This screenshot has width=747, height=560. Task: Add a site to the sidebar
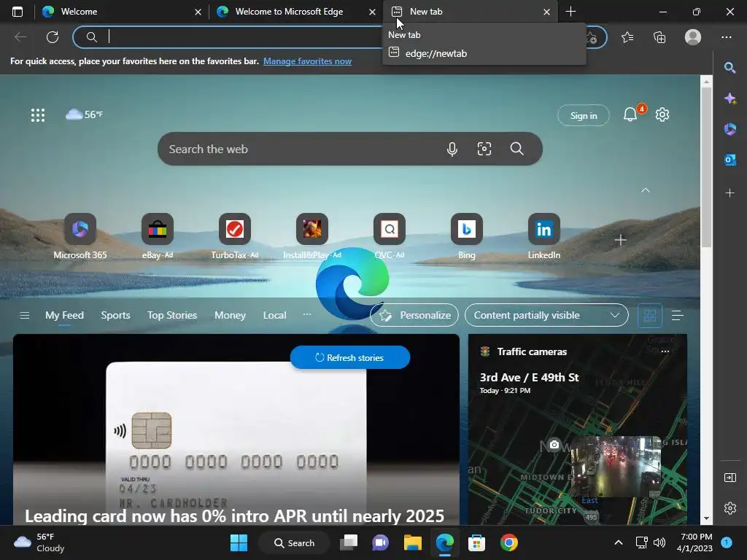point(729,192)
